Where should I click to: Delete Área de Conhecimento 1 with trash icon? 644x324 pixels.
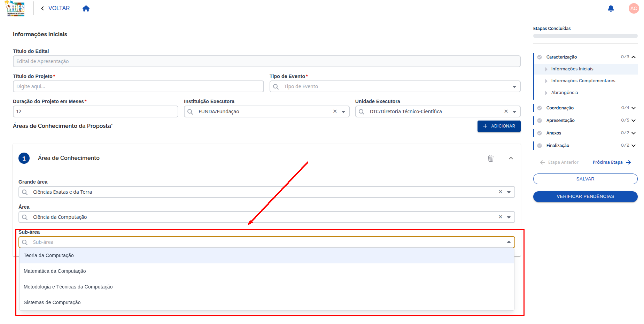[x=491, y=158]
